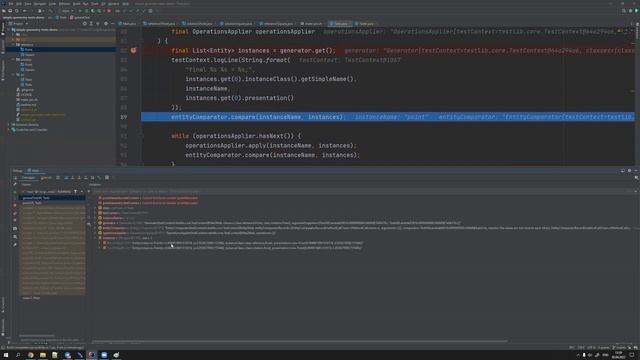Switch to the Main.java editor tab
The height and width of the screenshot is (360, 640).
tap(127, 24)
